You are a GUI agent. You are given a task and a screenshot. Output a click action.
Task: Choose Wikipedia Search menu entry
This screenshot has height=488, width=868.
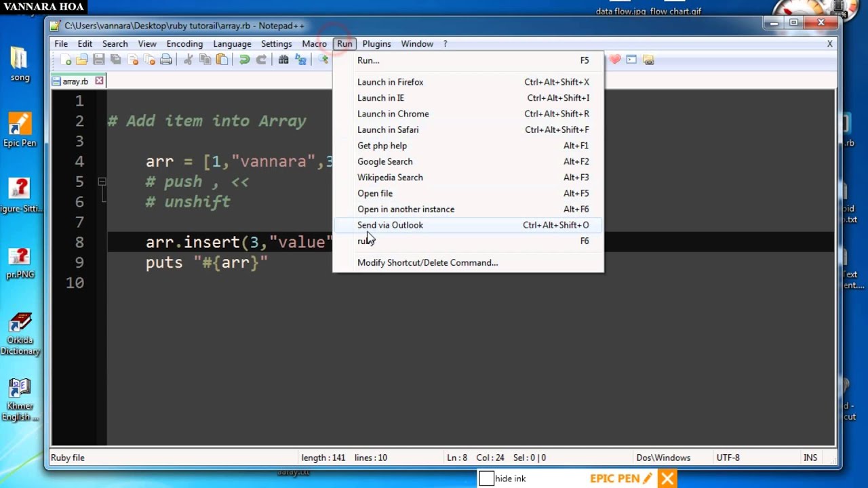click(468, 178)
